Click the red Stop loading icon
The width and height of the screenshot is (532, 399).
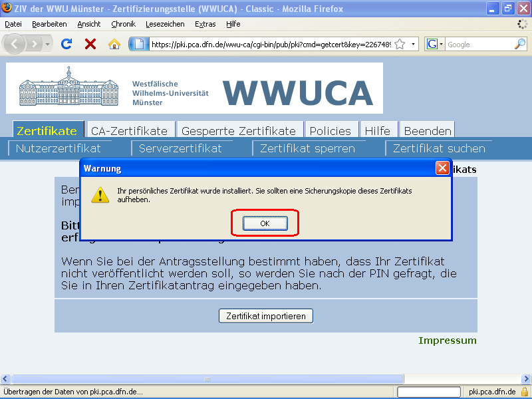[x=89, y=43]
